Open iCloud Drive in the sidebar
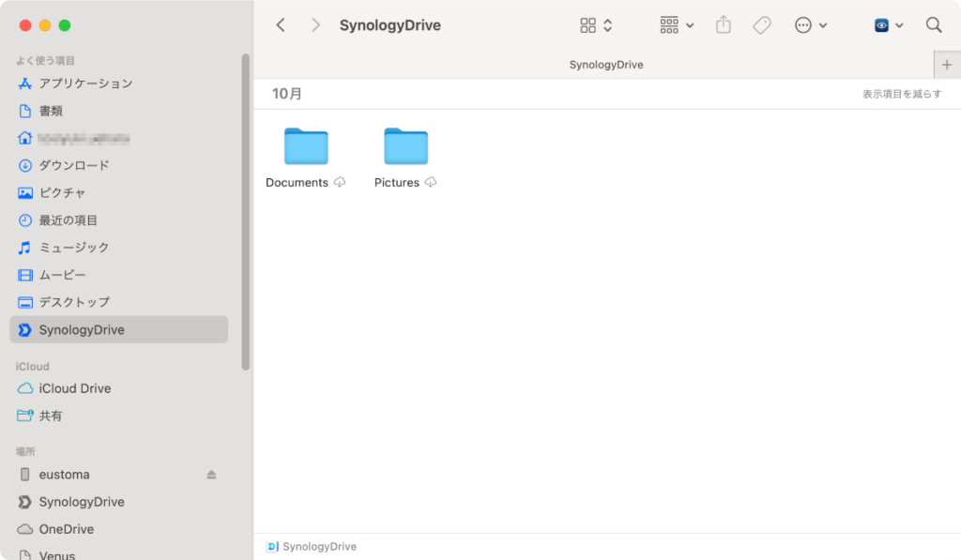Viewport: 961px width, 560px height. tap(119, 388)
